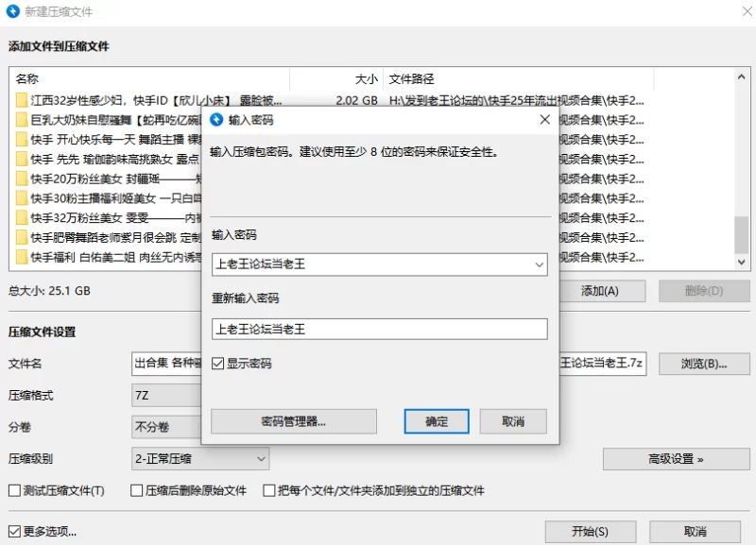Check 把每个文件/文件夹添加到独立的压缩文件 option
Viewport: 756px width, 545px height.
pyautogui.click(x=269, y=490)
